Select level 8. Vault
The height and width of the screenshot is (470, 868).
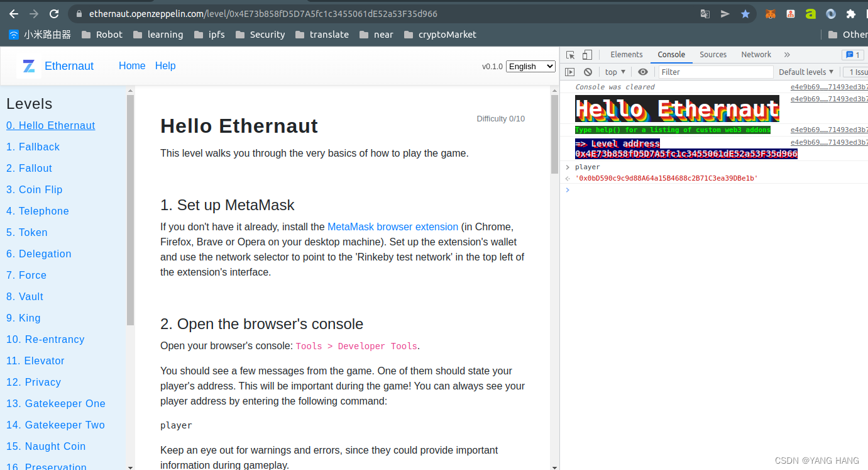pyautogui.click(x=25, y=296)
